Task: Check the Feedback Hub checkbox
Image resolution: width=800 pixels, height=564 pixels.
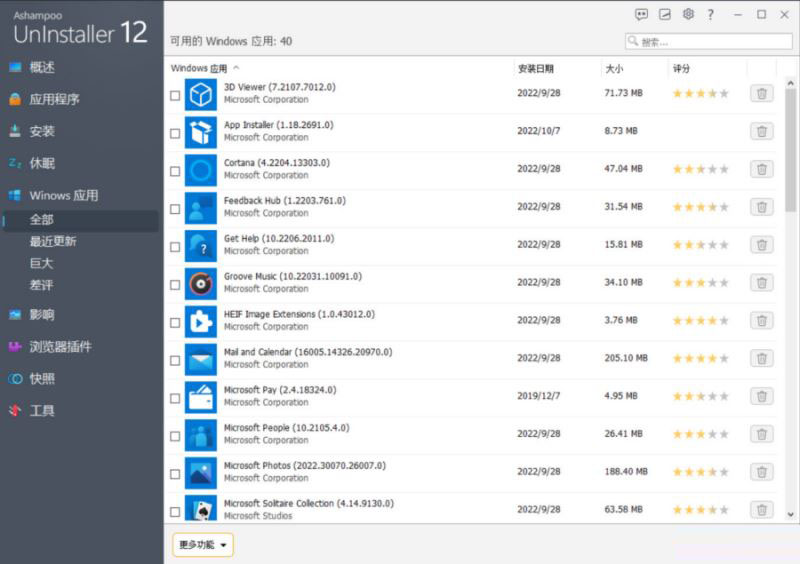Action: pyautogui.click(x=175, y=209)
